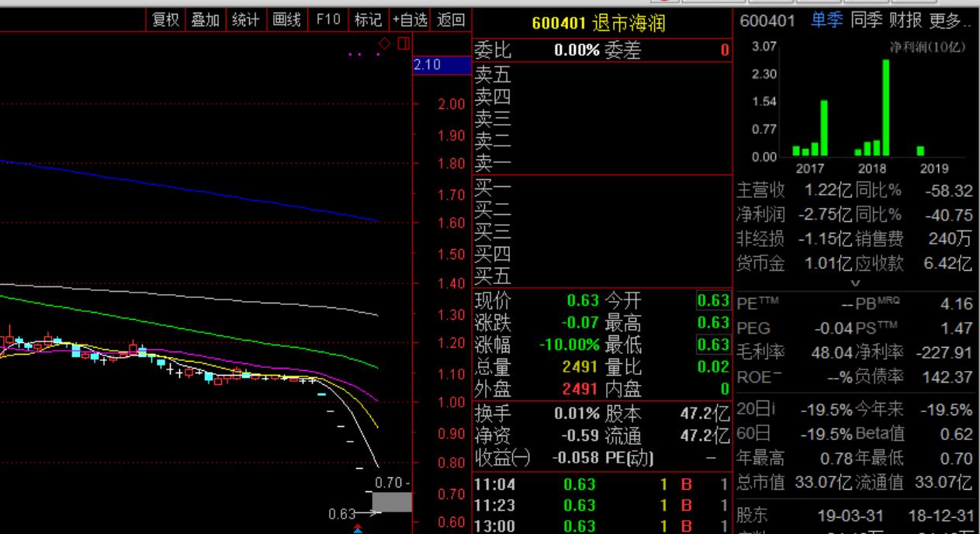Select the 同季 tab
This screenshot has height=534, width=980.
(x=867, y=21)
